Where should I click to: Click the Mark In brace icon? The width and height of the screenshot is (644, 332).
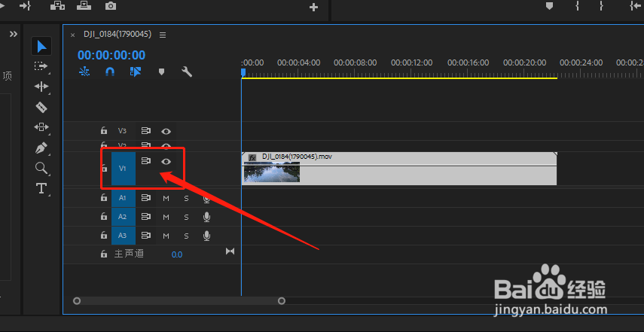click(x=577, y=6)
